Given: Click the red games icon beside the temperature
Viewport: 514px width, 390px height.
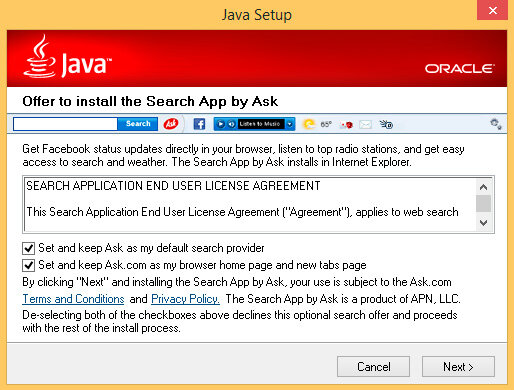Looking at the screenshot, I should point(347,125).
